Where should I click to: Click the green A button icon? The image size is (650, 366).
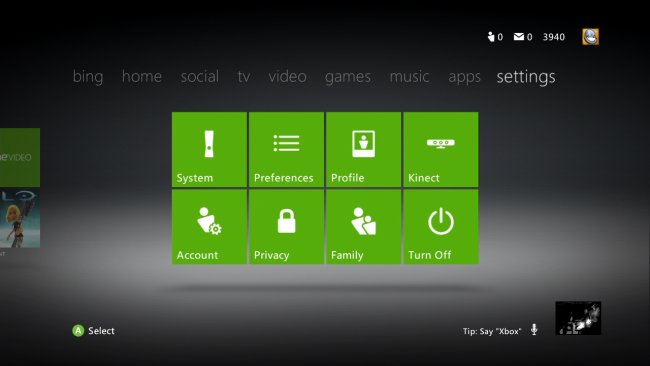tap(78, 330)
